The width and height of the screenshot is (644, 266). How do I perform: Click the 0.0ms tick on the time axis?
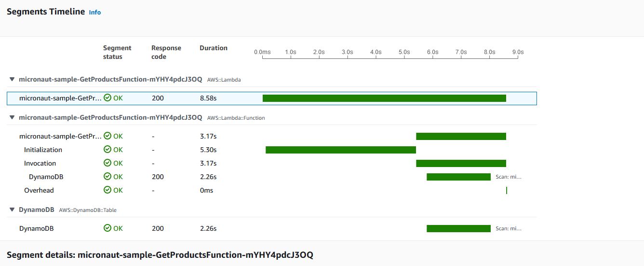[x=262, y=52]
